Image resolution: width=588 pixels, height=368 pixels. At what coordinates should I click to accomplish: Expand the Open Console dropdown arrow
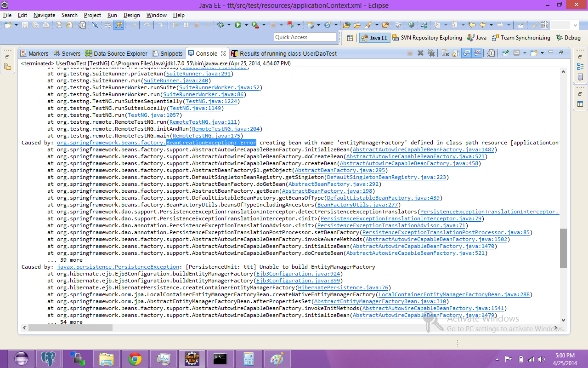543,53
